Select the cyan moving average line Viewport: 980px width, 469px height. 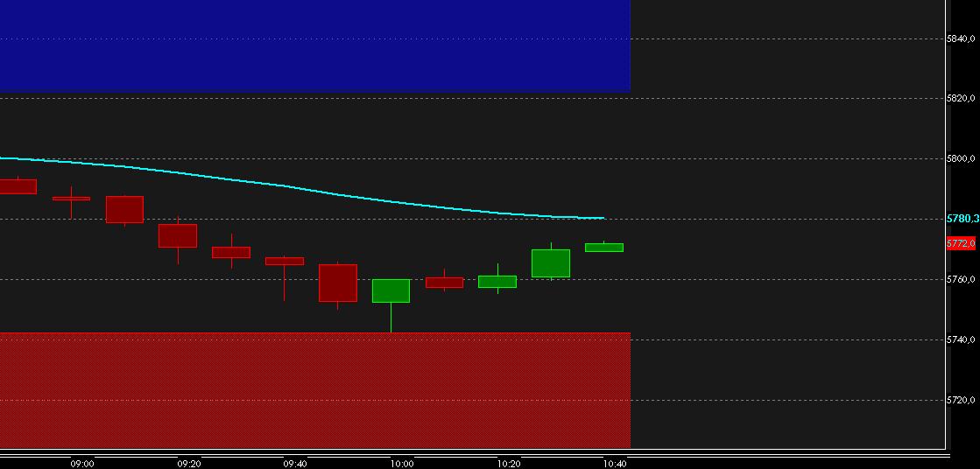(x=300, y=189)
